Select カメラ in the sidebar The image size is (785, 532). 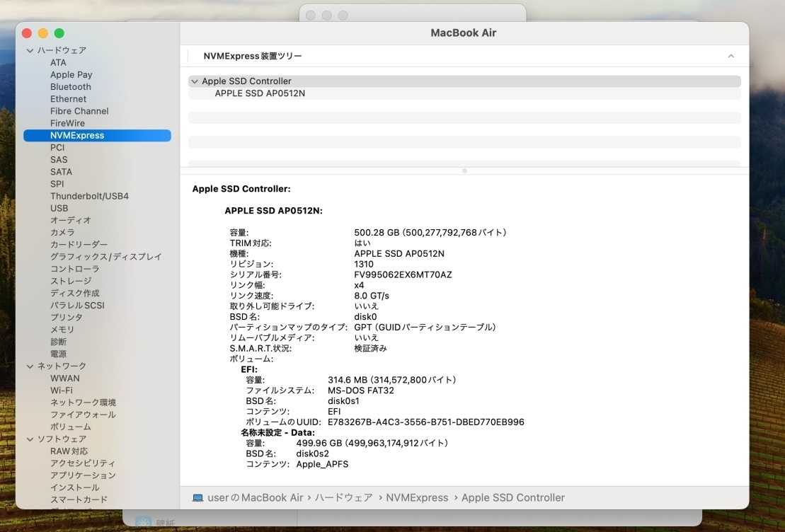(x=62, y=232)
